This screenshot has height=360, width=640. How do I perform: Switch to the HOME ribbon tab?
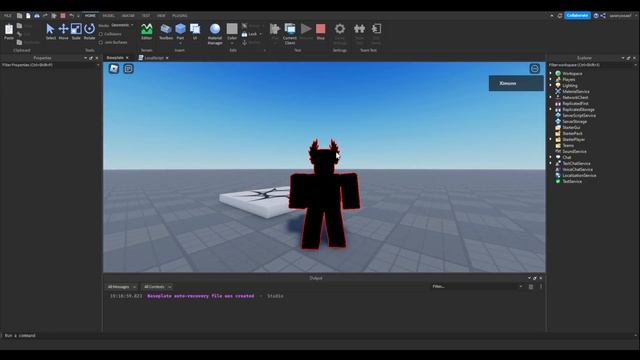90,16
